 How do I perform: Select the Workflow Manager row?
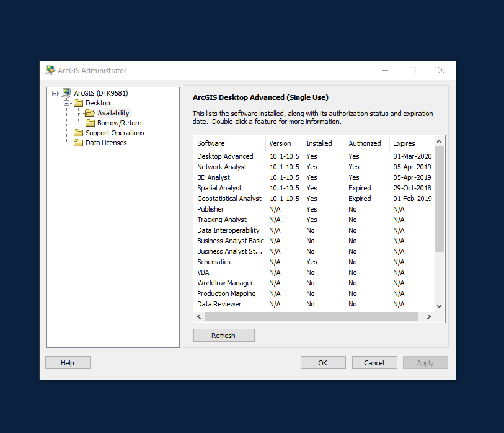click(x=314, y=283)
